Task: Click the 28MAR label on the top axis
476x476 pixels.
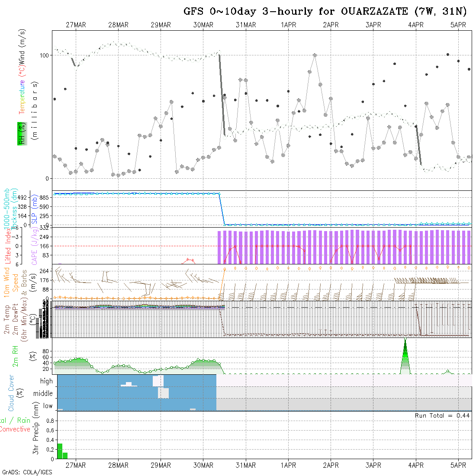Action: tap(119, 25)
